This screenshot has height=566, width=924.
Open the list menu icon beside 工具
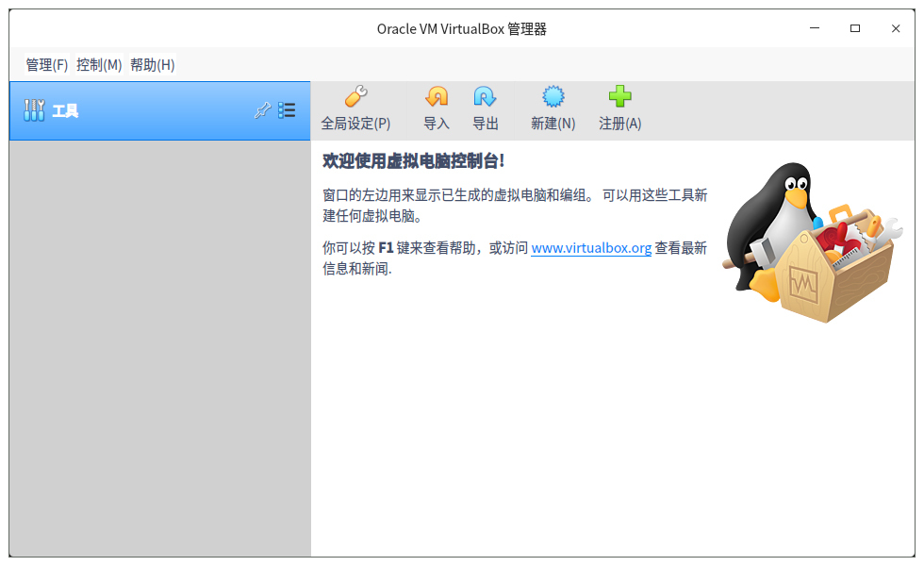tap(287, 110)
